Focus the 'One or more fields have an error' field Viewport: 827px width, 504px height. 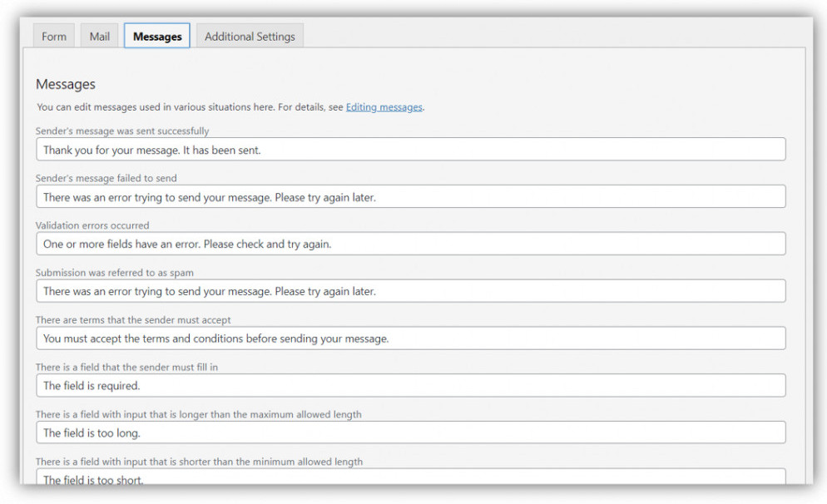click(411, 244)
